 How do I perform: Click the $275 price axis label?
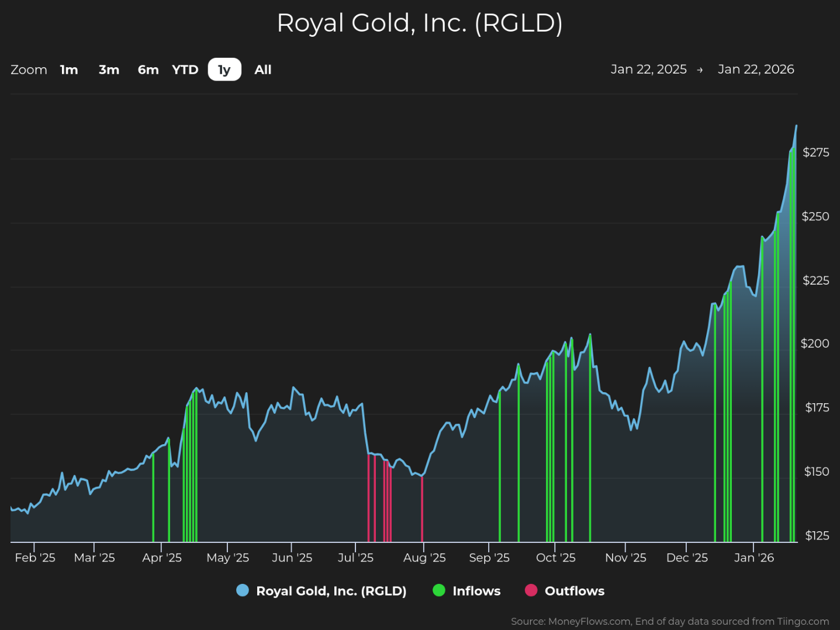coord(816,153)
